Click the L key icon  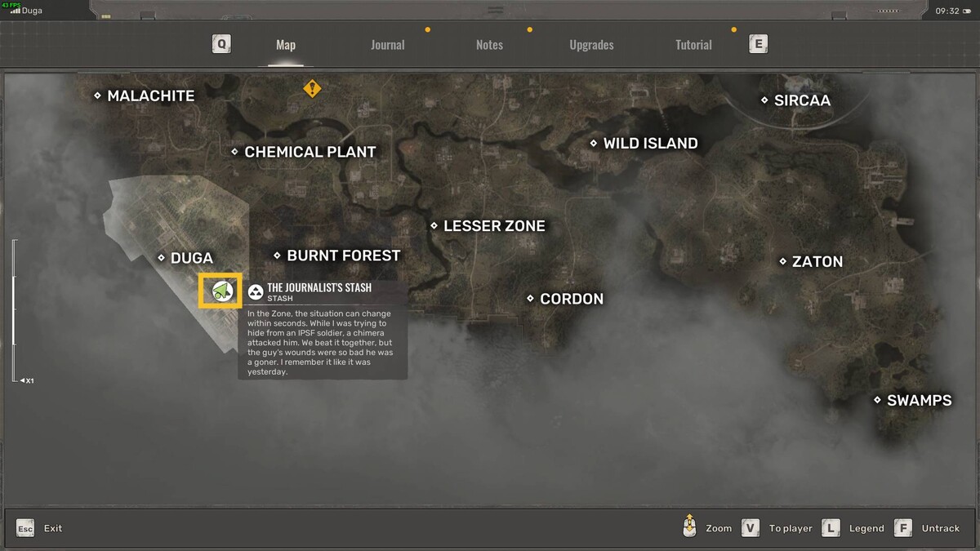pyautogui.click(x=831, y=528)
